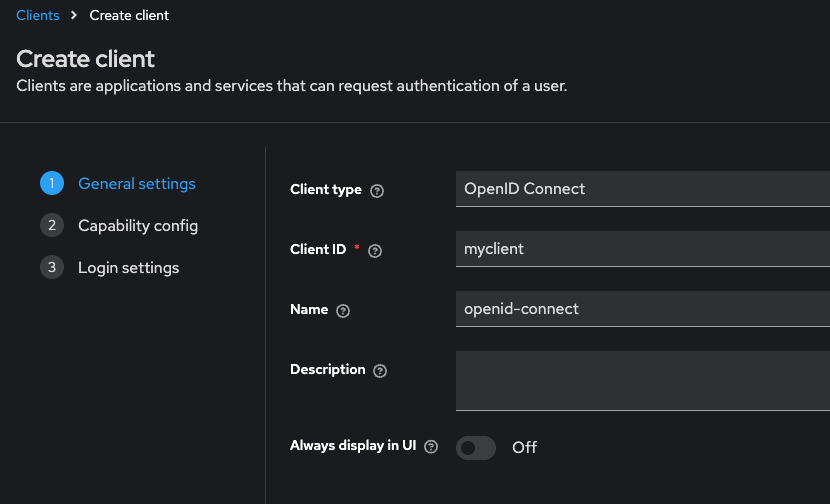Image resolution: width=830 pixels, height=504 pixels.
Task: Click inside the Description text area
Action: point(642,380)
